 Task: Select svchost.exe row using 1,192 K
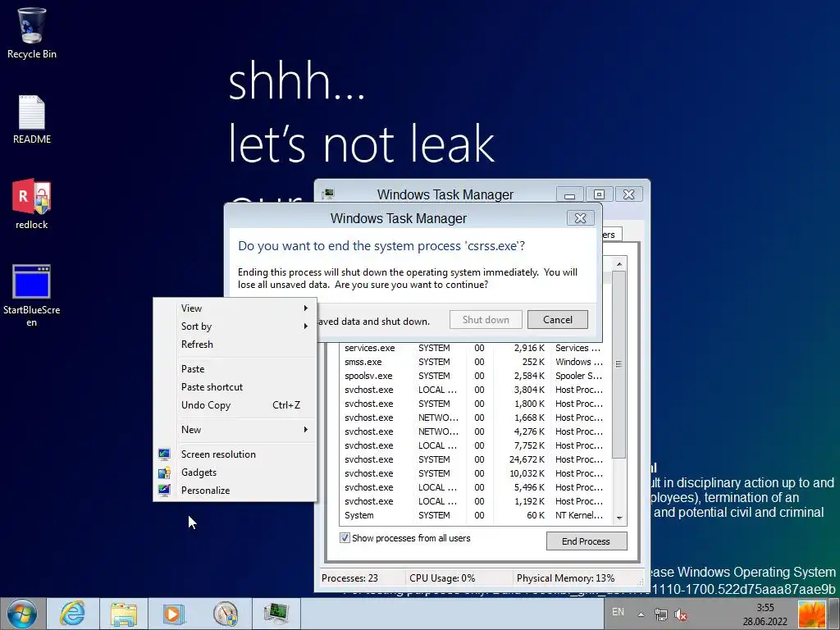point(475,501)
